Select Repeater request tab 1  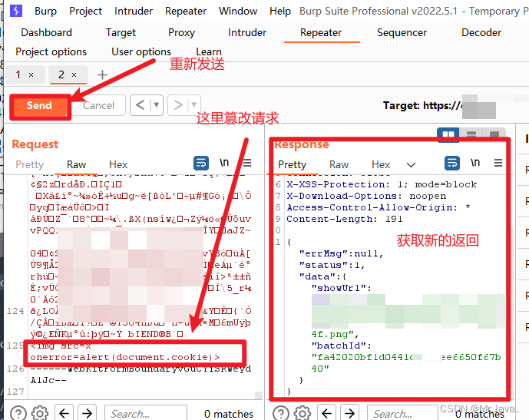click(x=18, y=74)
